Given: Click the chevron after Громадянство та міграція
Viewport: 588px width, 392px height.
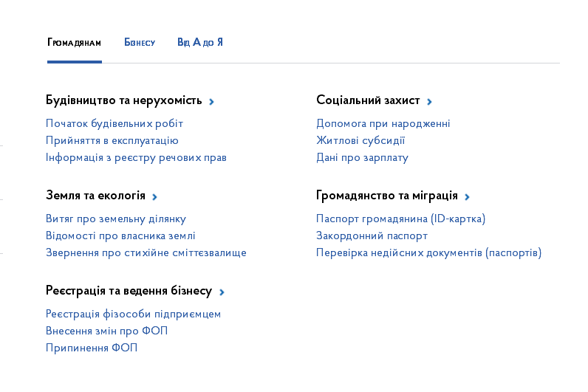Looking at the screenshot, I should (468, 197).
